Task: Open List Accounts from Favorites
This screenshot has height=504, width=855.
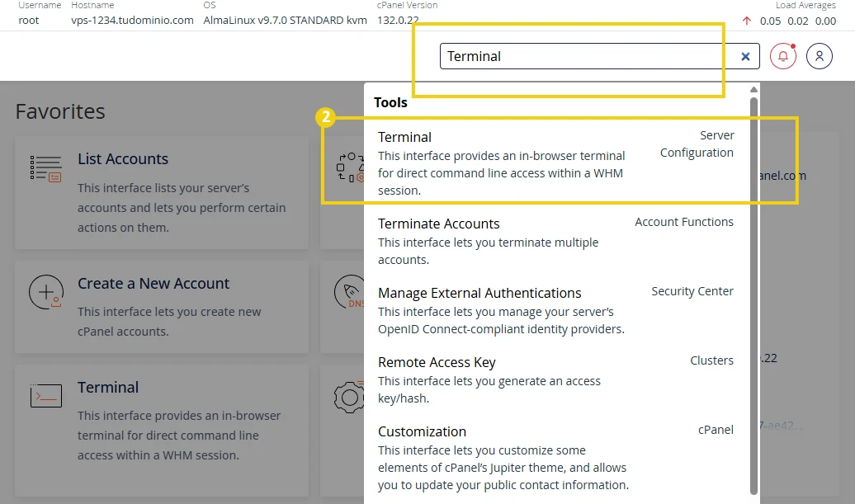Action: point(123,158)
